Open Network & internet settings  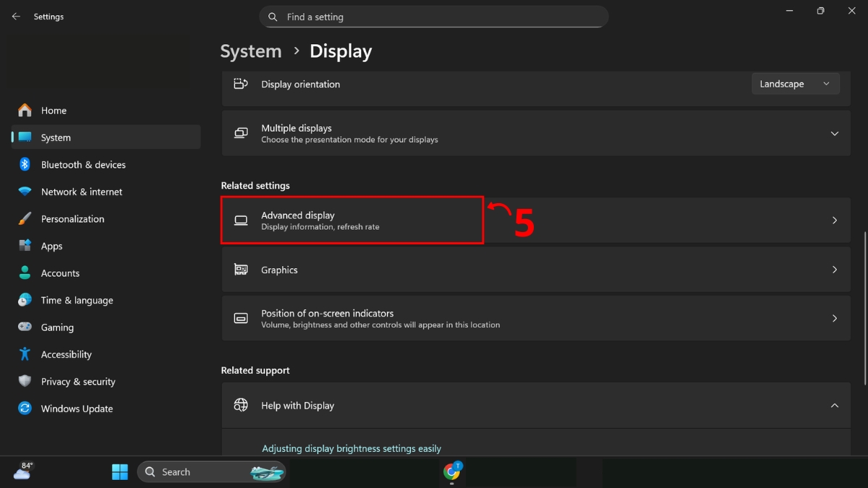tap(106, 192)
